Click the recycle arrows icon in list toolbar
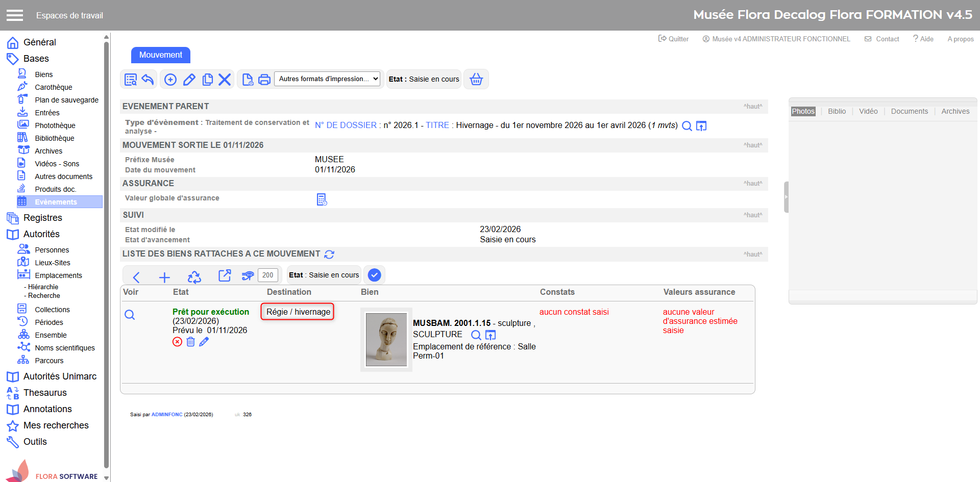 click(194, 276)
